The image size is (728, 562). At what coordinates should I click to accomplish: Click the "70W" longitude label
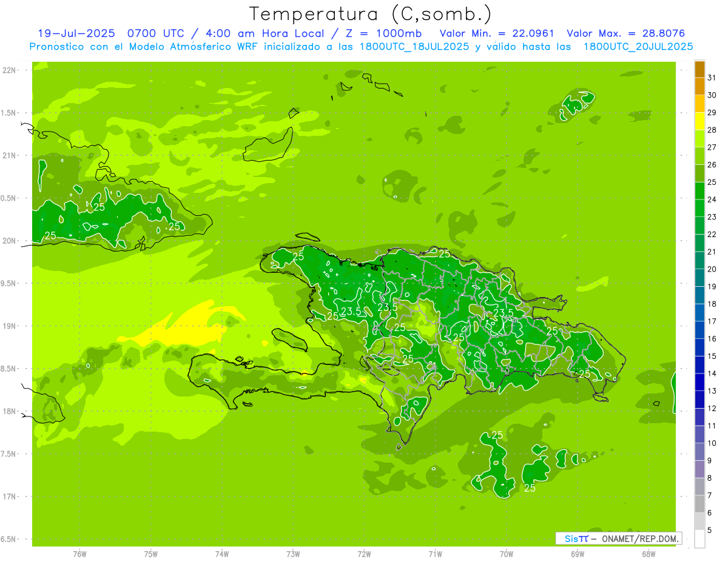point(507,554)
